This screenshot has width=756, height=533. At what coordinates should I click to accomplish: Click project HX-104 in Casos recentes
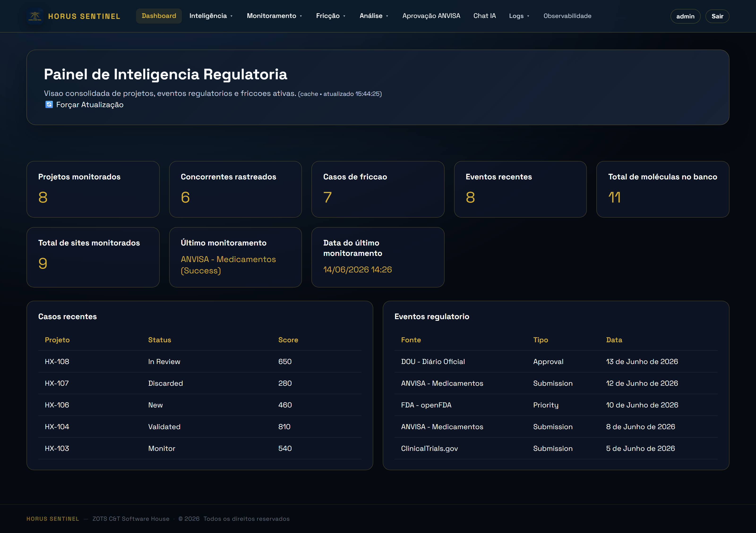57,427
